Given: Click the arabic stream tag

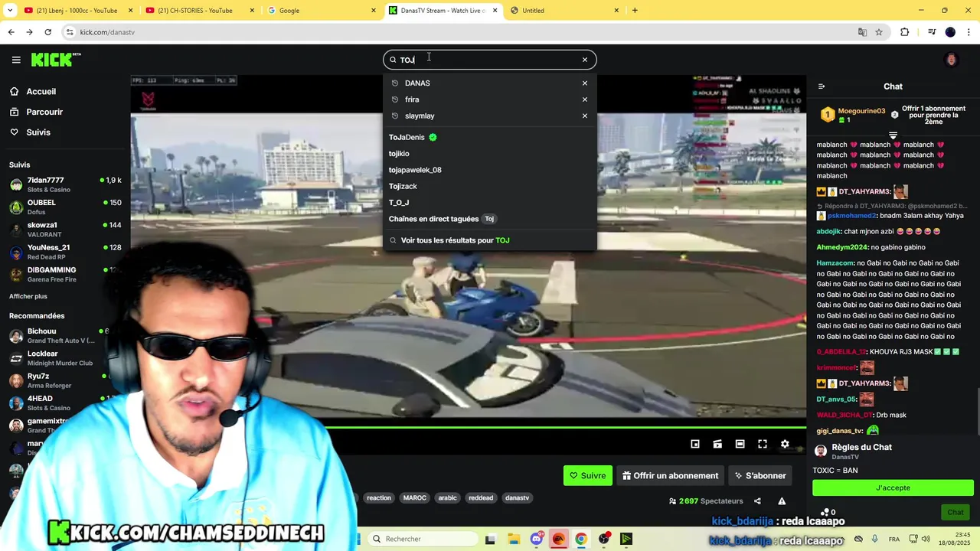Looking at the screenshot, I should coord(448,498).
